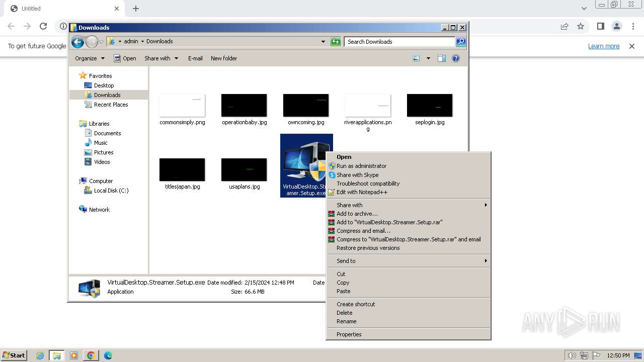Open address bar history dropdown arrow
The image size is (644, 362).
click(x=323, y=42)
